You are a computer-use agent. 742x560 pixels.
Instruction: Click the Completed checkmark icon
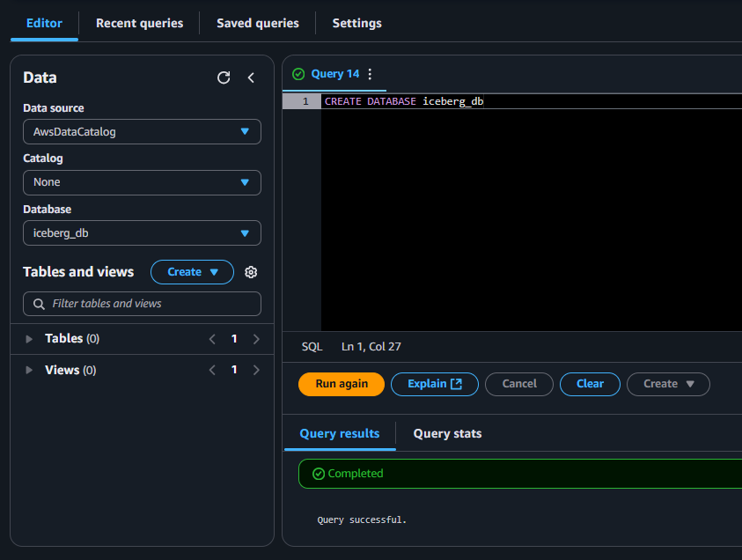319,474
